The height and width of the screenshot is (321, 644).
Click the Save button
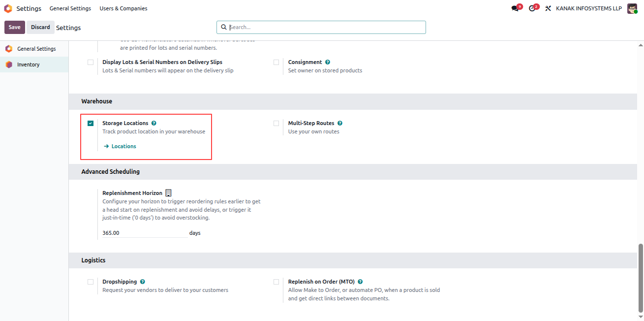15,27
